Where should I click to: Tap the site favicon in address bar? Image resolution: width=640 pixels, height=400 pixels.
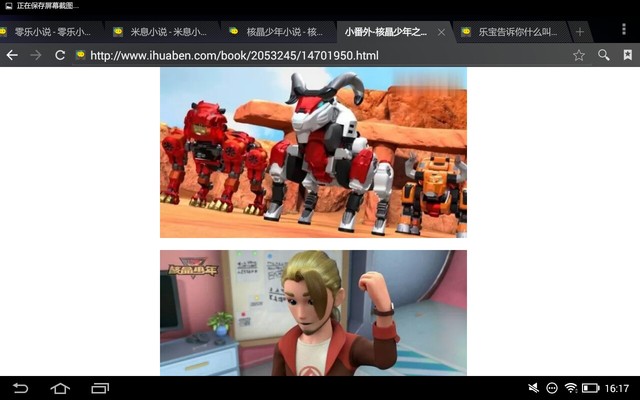(80, 55)
